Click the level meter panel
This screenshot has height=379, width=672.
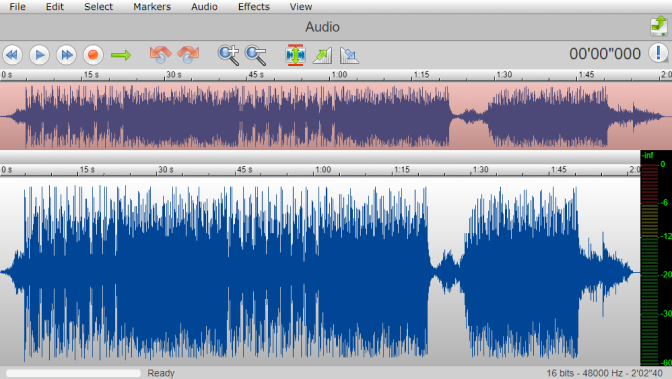pyautogui.click(x=656, y=258)
